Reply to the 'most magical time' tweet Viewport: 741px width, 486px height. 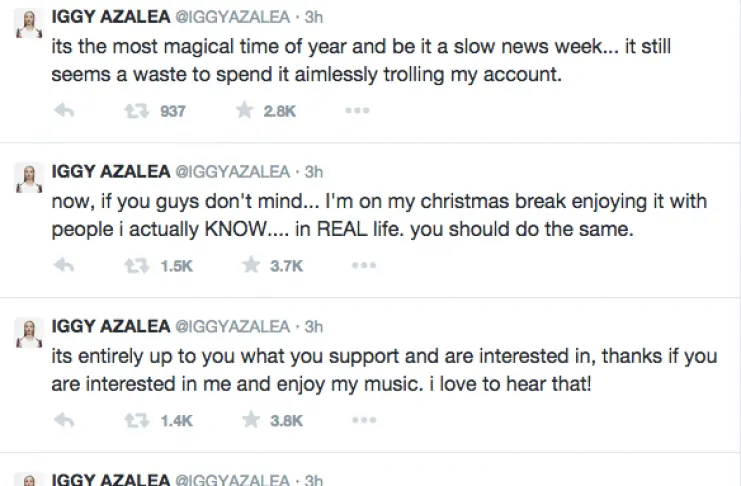coord(64,111)
